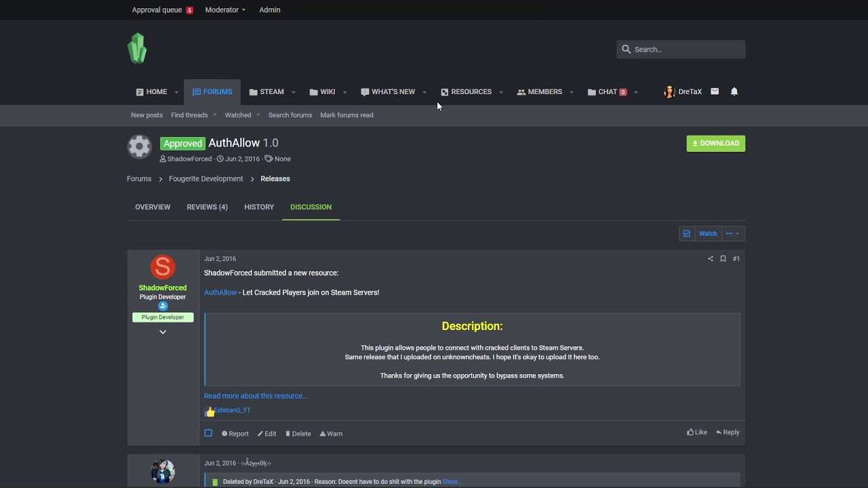This screenshot has height=488, width=868.
Task: Switch to the History tab
Action: click(259, 207)
